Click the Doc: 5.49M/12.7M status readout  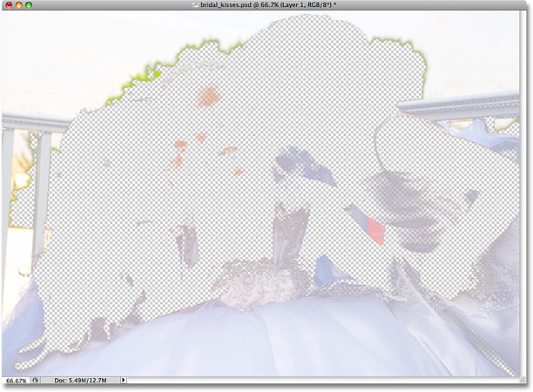pyautogui.click(x=80, y=381)
